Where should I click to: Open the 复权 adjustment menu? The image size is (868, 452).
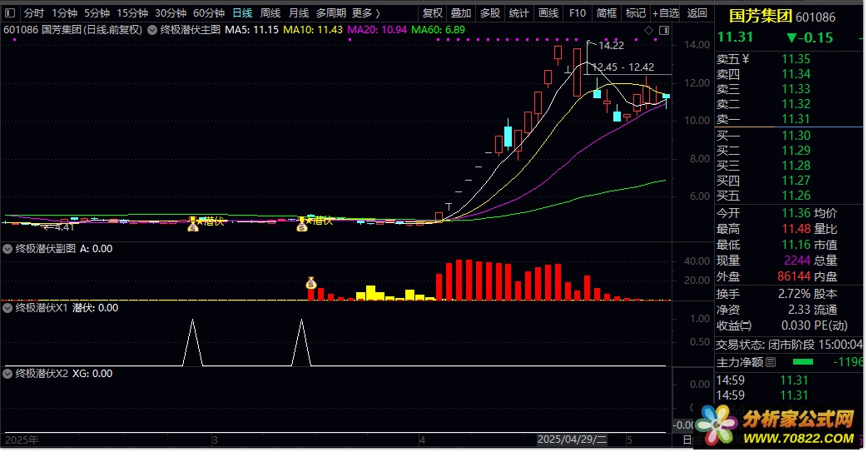(433, 12)
